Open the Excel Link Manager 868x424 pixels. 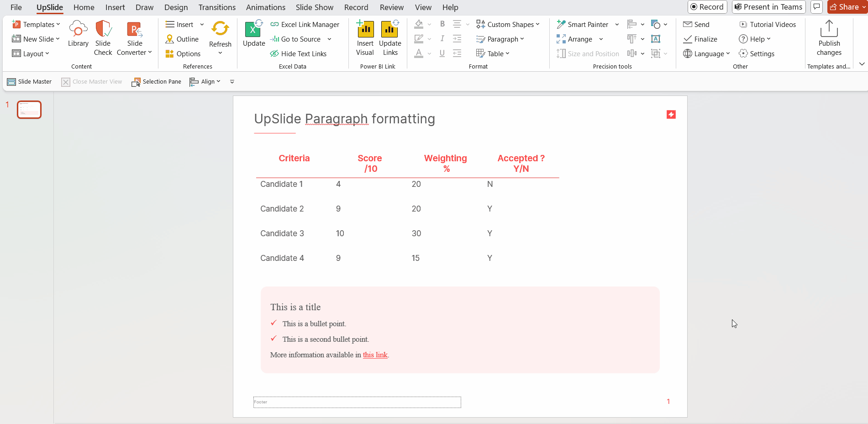305,24
